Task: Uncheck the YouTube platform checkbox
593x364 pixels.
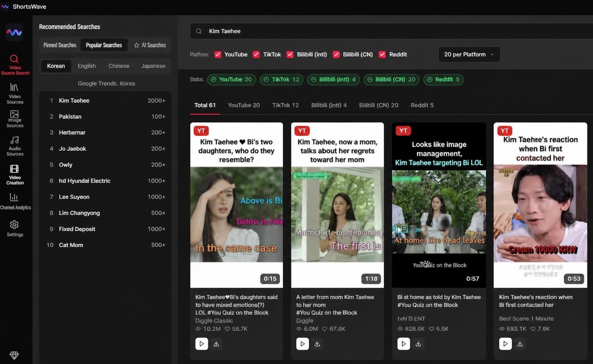Action: pos(218,54)
